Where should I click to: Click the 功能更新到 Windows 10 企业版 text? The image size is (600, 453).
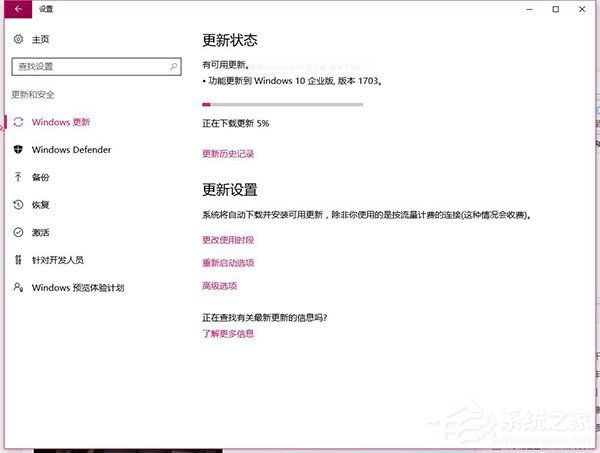(292, 81)
